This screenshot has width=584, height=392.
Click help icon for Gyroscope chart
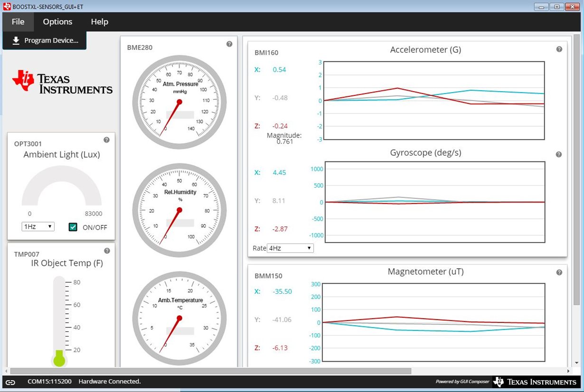(x=559, y=154)
